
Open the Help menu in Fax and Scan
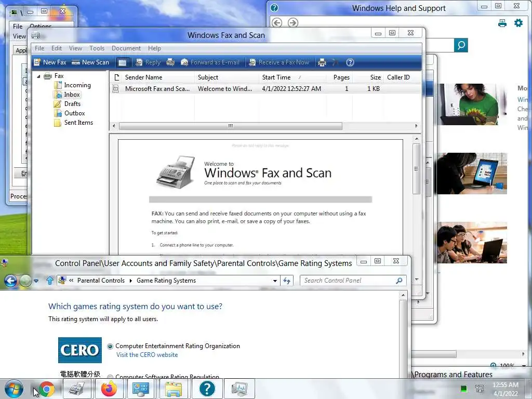pyautogui.click(x=154, y=48)
